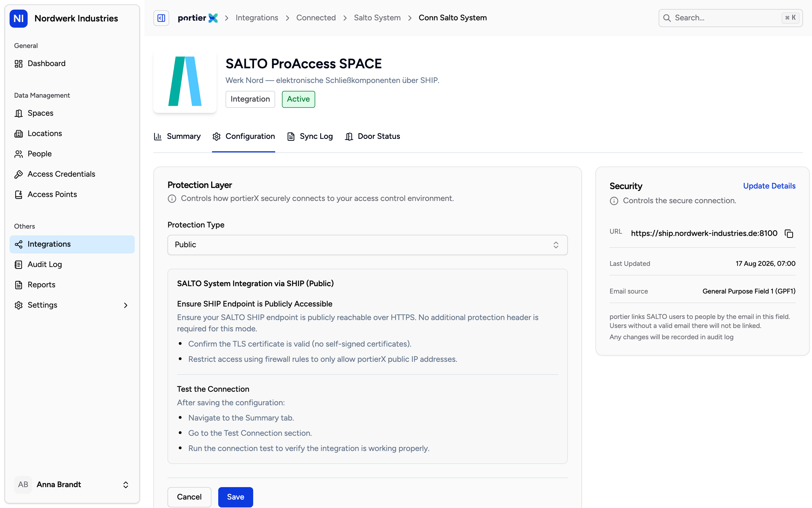Screen dimensions: 812x508
Task: Click the ⌘K search shortcut badge
Action: (791, 18)
